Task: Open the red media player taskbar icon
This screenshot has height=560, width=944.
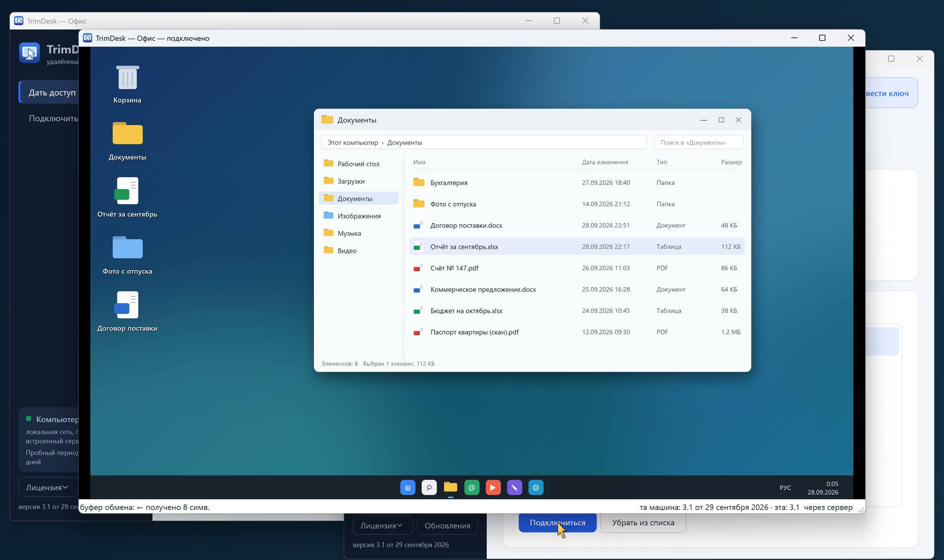Action: click(x=493, y=488)
